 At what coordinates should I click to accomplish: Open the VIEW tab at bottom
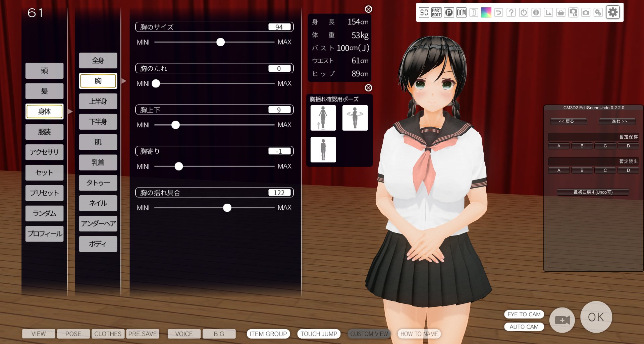pyautogui.click(x=39, y=334)
